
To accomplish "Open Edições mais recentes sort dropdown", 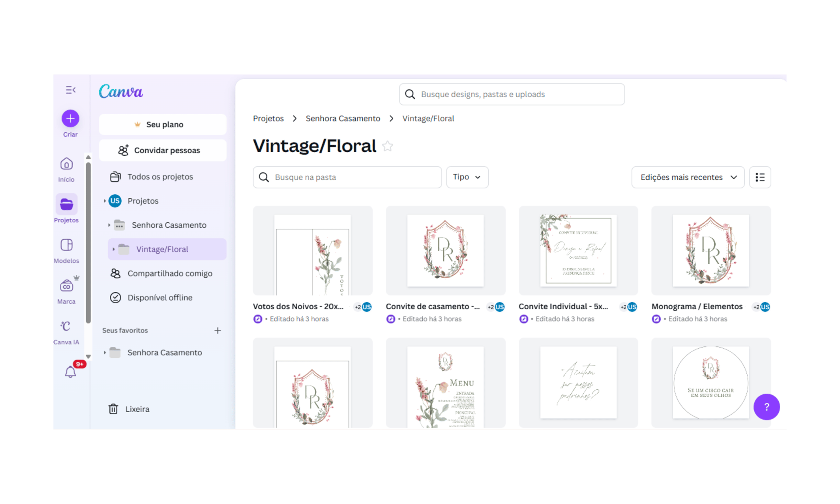I will 688,177.
